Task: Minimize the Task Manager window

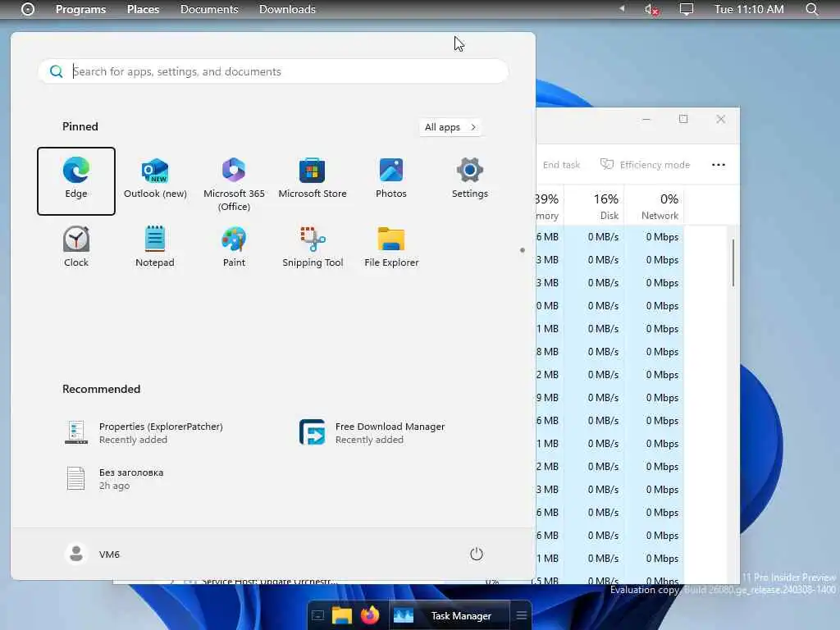Action: (x=646, y=119)
